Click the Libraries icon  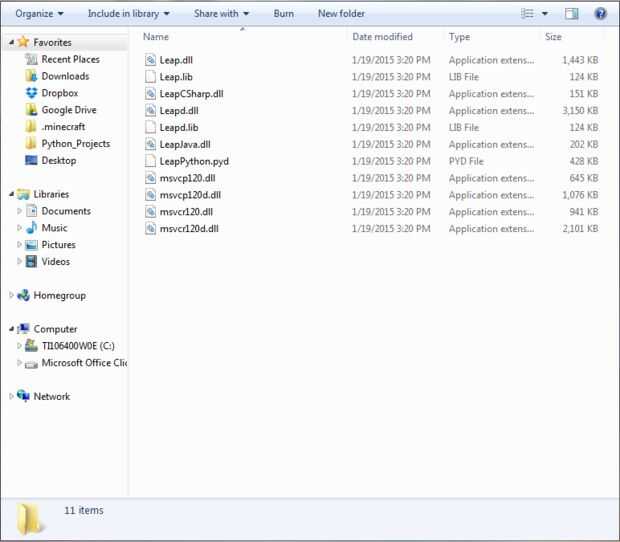click(23, 194)
